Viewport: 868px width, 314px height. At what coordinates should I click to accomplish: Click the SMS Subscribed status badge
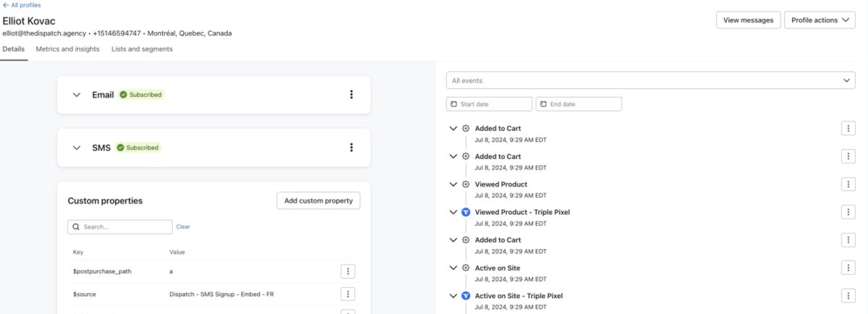(x=137, y=148)
